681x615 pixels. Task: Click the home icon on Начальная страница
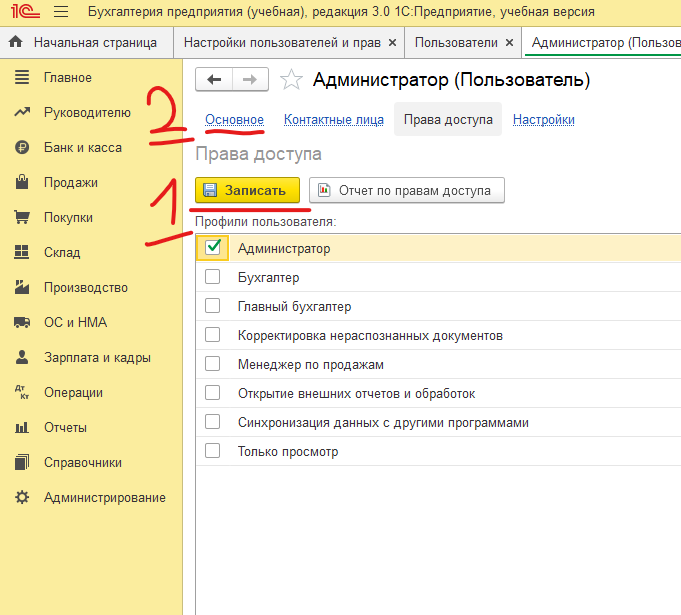pos(16,42)
